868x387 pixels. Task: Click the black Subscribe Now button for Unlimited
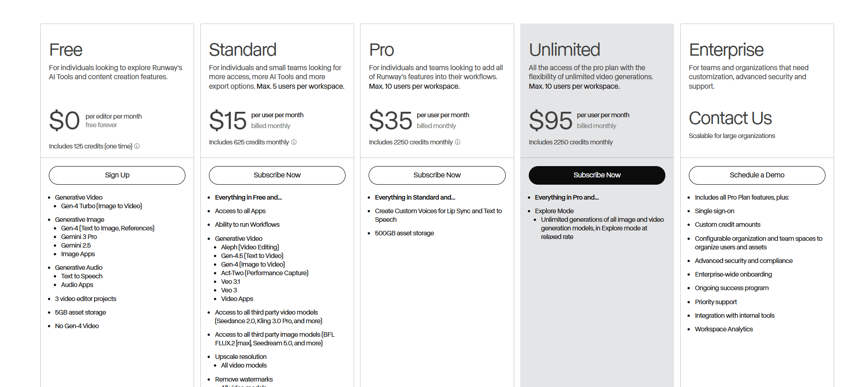(x=597, y=175)
